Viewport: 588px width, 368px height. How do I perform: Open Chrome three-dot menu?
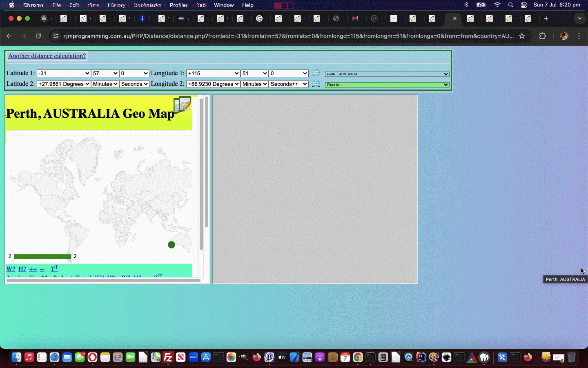click(x=579, y=36)
